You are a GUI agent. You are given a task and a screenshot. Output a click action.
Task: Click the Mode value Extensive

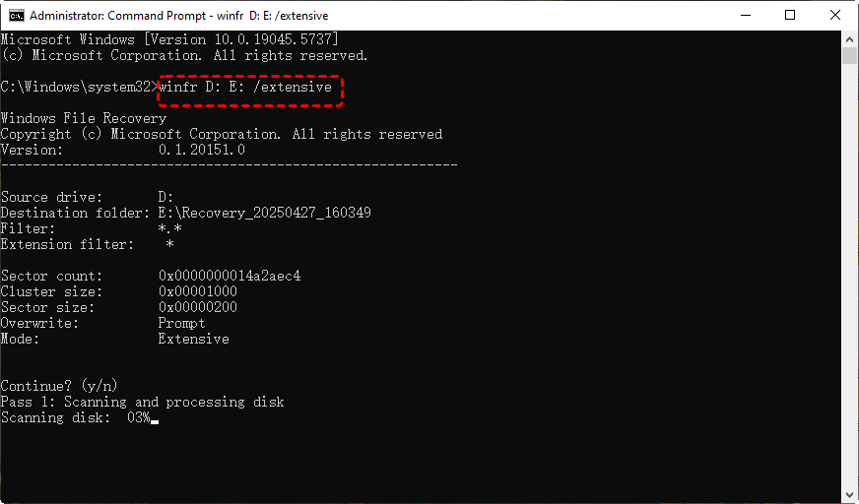(x=193, y=339)
